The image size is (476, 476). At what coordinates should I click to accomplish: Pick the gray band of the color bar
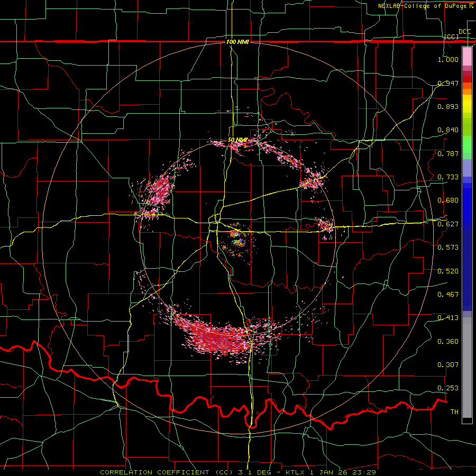(x=467, y=368)
